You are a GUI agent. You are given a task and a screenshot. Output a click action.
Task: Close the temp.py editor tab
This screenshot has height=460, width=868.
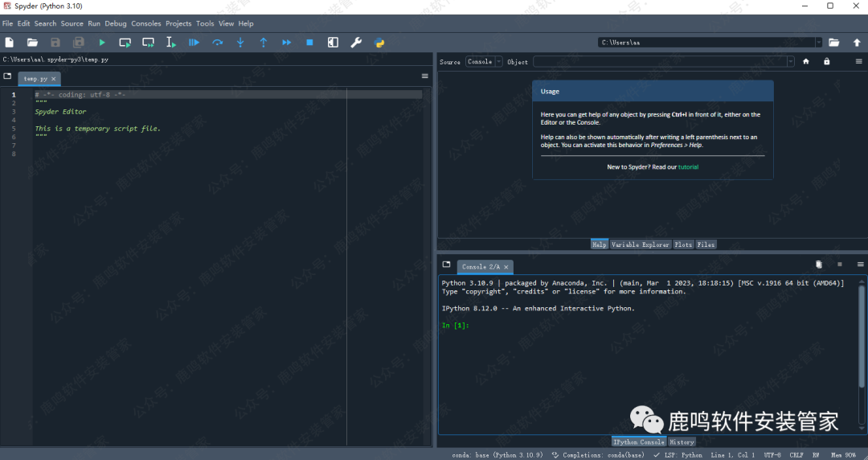click(x=54, y=79)
